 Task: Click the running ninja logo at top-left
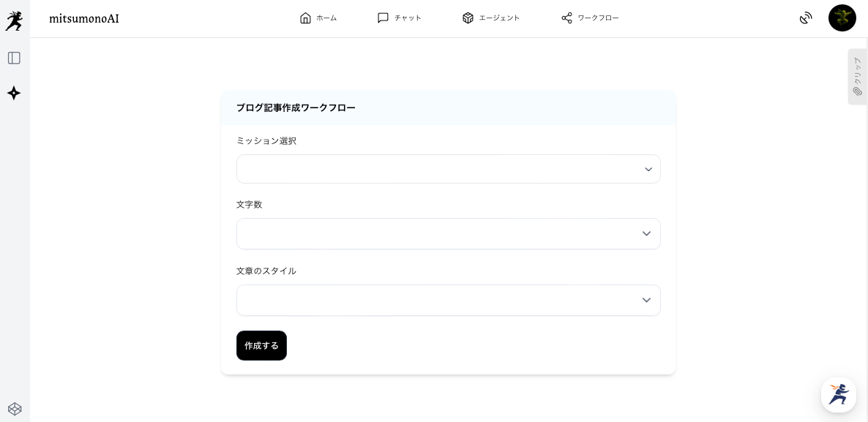tap(14, 20)
